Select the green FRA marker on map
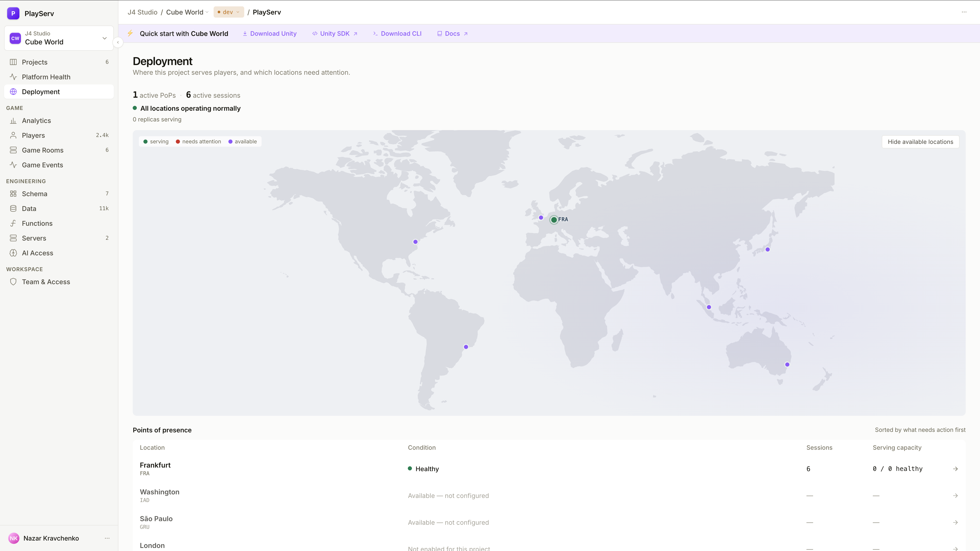The height and width of the screenshot is (551, 980). tap(554, 220)
